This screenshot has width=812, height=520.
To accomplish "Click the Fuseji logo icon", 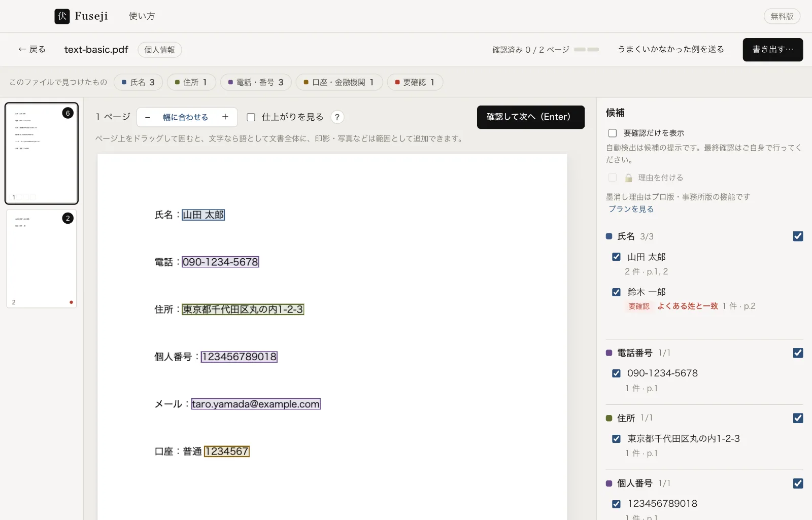I will coord(62,16).
